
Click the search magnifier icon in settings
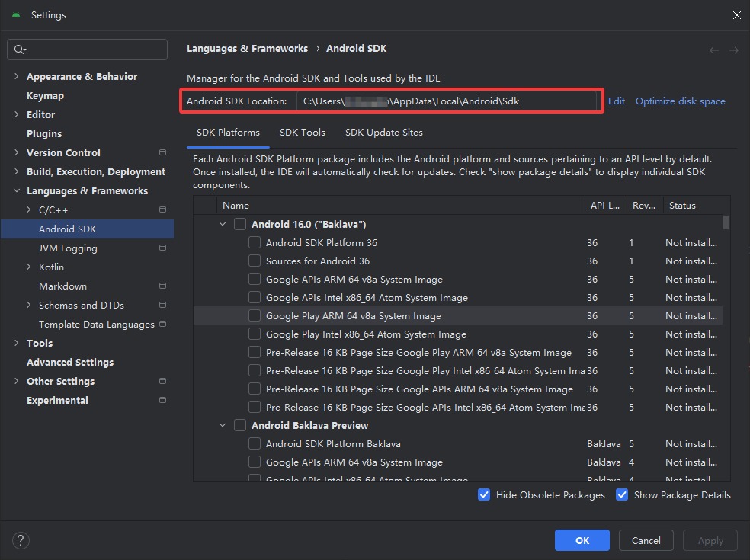tap(20, 50)
